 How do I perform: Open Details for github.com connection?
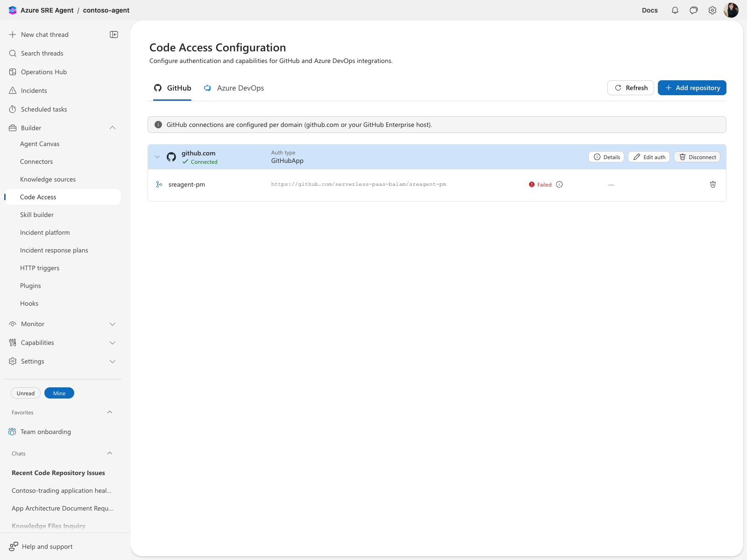[x=606, y=157]
